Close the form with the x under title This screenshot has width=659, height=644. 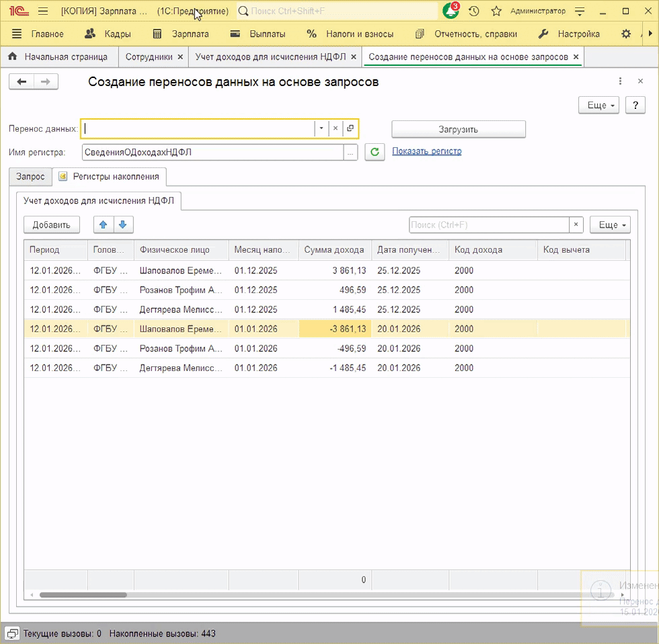tap(640, 81)
